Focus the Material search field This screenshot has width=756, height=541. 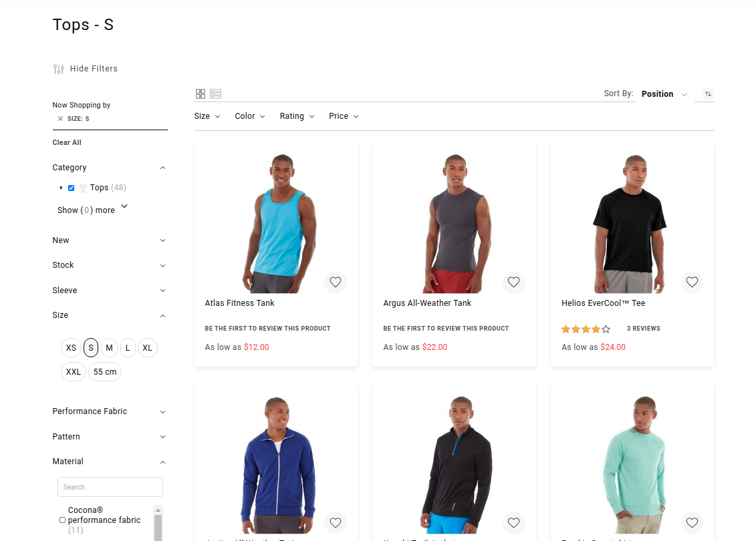pyautogui.click(x=110, y=487)
